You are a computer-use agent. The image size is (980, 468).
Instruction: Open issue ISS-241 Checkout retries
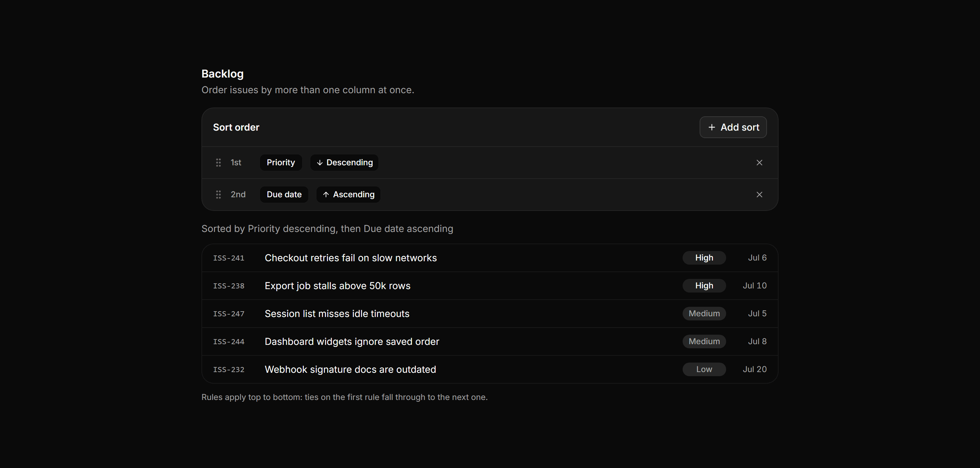click(490, 258)
